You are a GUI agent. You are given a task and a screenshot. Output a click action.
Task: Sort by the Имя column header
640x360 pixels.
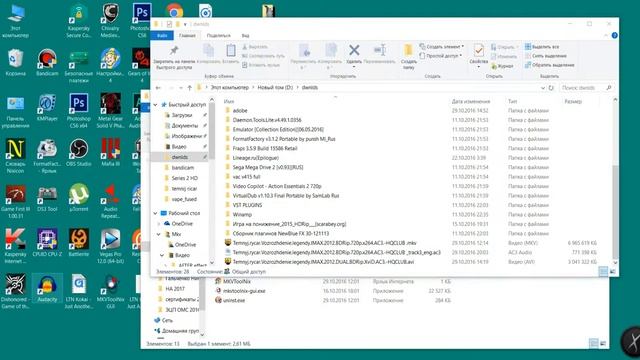click(x=229, y=101)
